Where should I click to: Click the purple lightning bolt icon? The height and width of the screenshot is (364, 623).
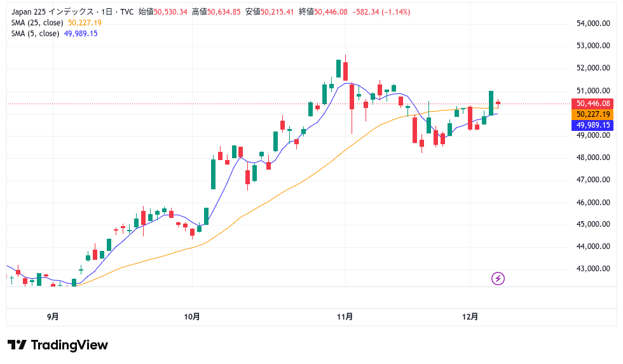tap(498, 278)
